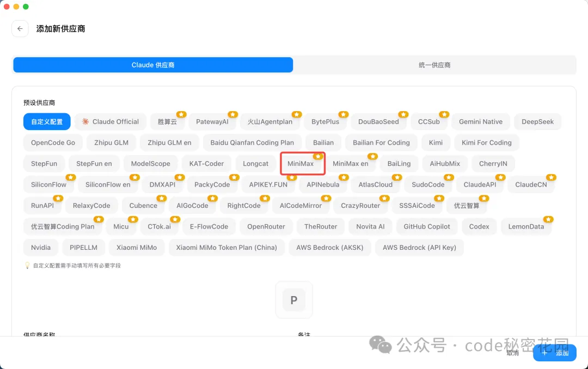Image resolution: width=588 pixels, height=369 pixels.
Task: Select the Bailian preset
Action: (x=323, y=143)
